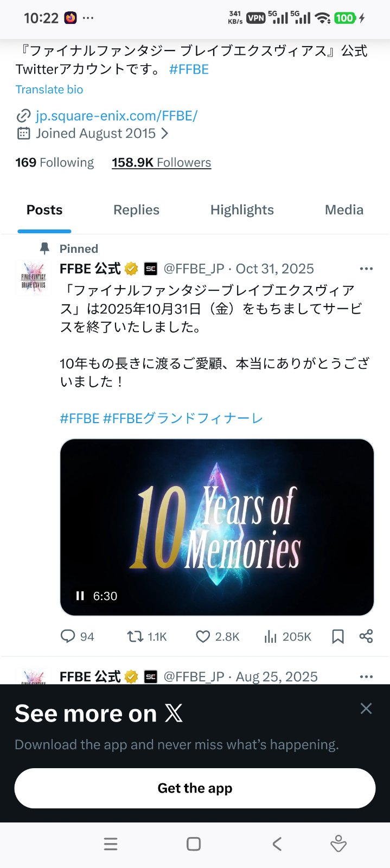Tap the Android back navigation icon
The image size is (390, 868).
click(x=277, y=844)
